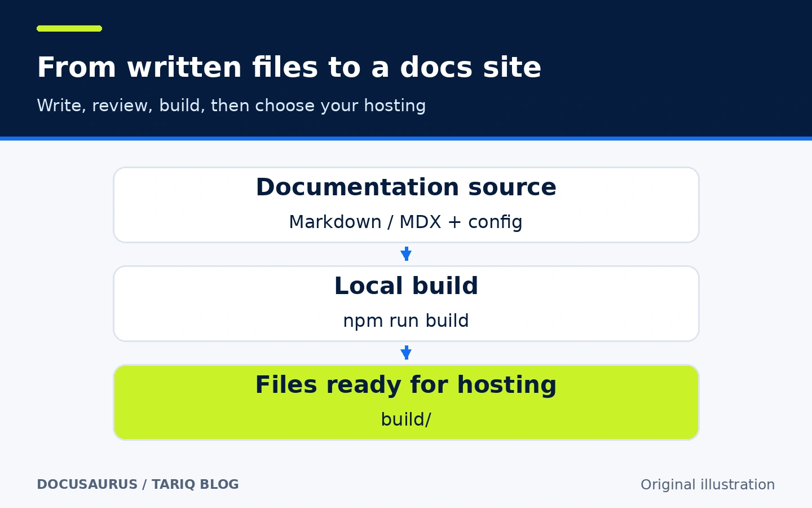
Task: Click subtitle "Write, review, build, then choose your hosting"
Action: (x=231, y=106)
